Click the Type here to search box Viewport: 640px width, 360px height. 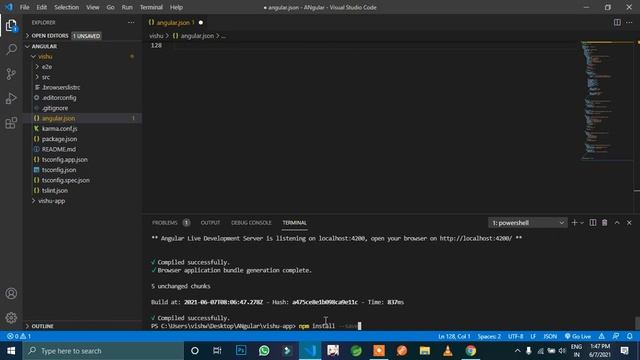(103, 351)
